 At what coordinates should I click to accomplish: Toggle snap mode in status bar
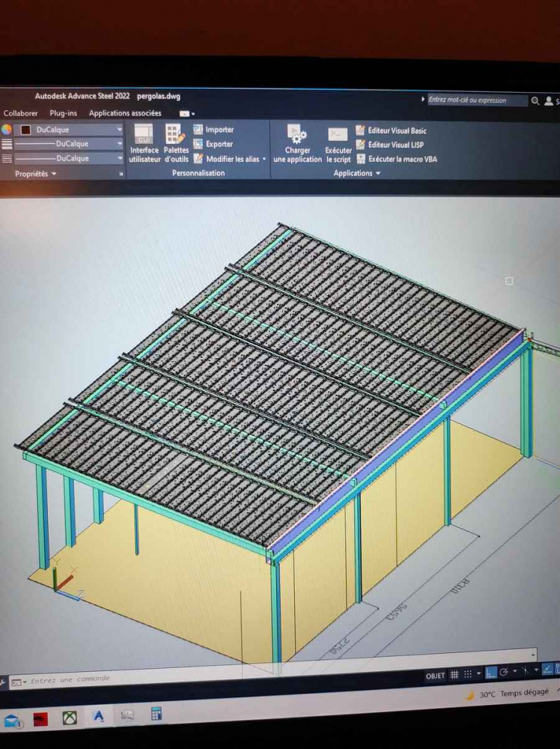468,674
